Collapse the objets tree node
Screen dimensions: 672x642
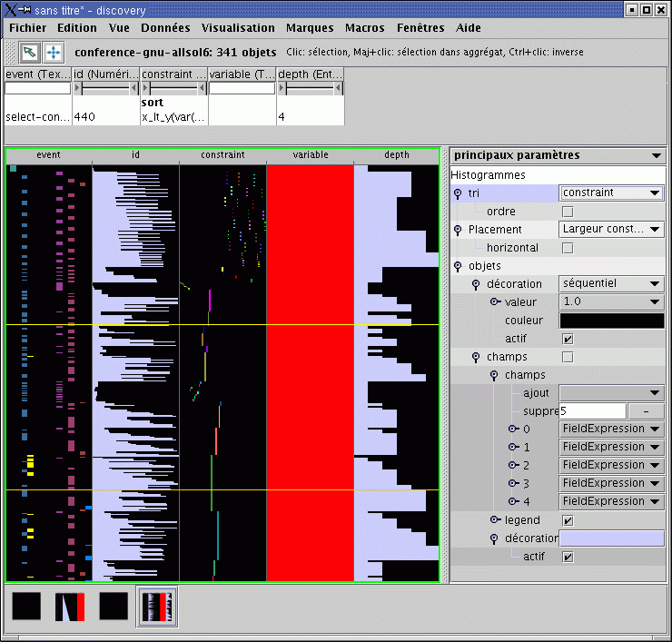coord(458,266)
